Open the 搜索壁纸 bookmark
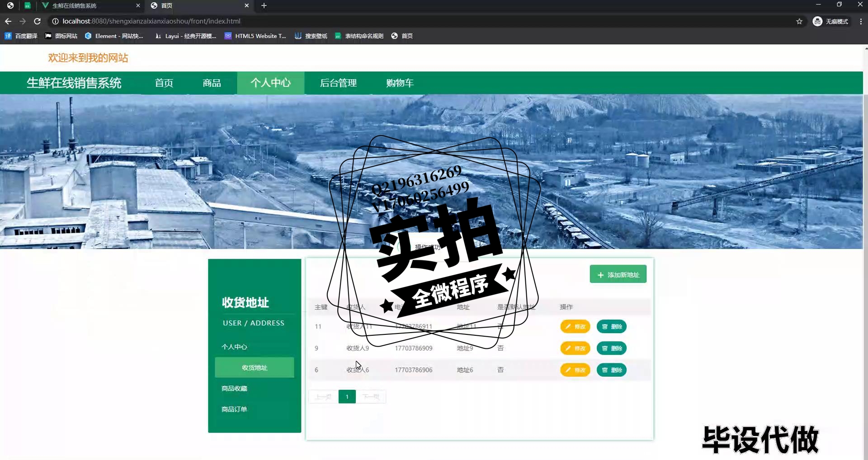 (x=311, y=36)
